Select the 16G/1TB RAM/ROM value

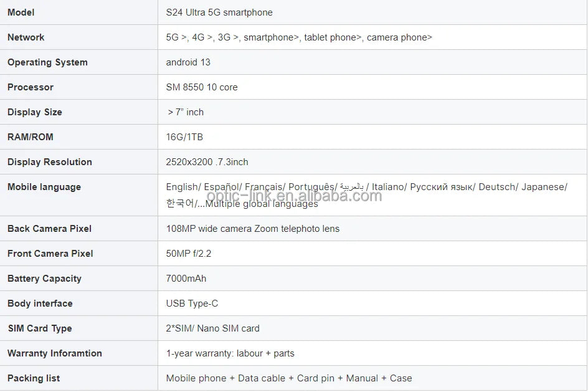click(184, 137)
